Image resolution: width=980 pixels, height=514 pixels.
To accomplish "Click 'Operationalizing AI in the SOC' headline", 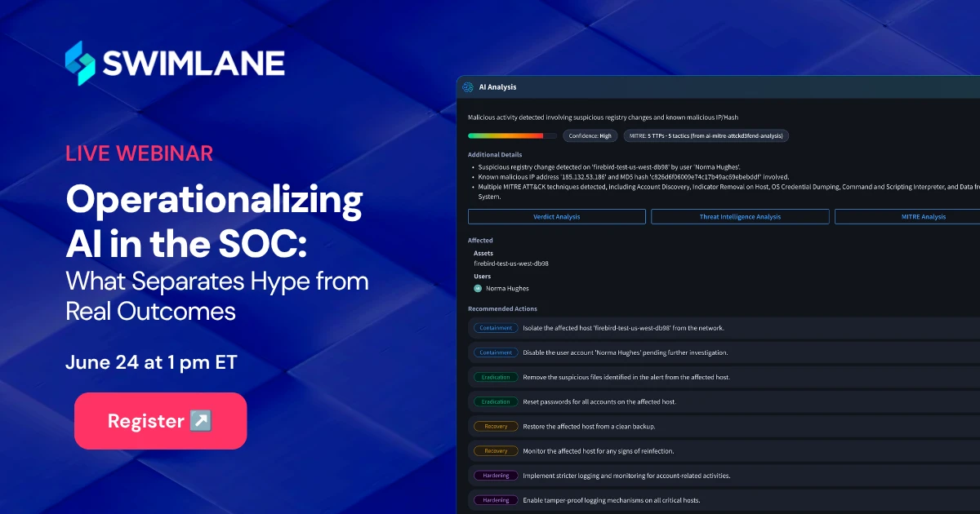I will [x=214, y=222].
